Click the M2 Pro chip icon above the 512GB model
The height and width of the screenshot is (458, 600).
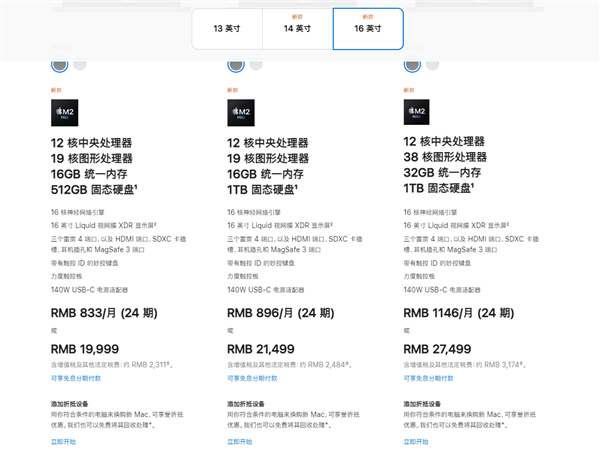pyautogui.click(x=63, y=111)
